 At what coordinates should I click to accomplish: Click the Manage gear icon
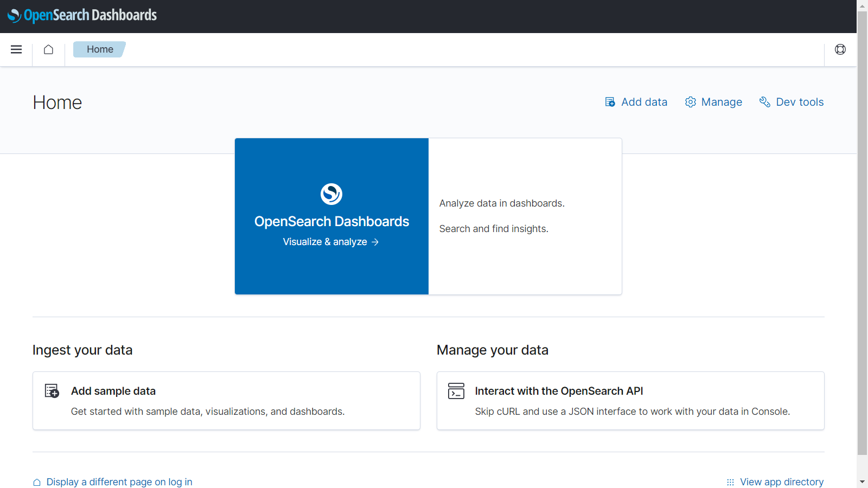(690, 102)
